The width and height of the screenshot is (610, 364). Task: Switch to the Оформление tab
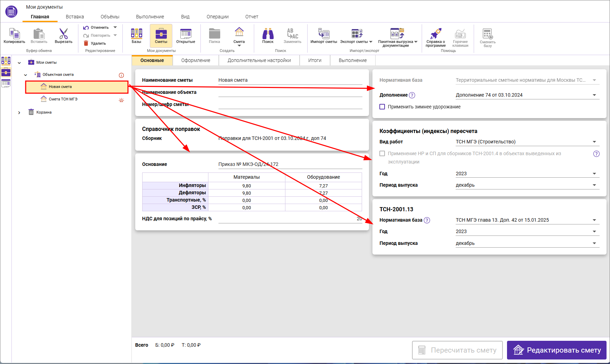196,60
